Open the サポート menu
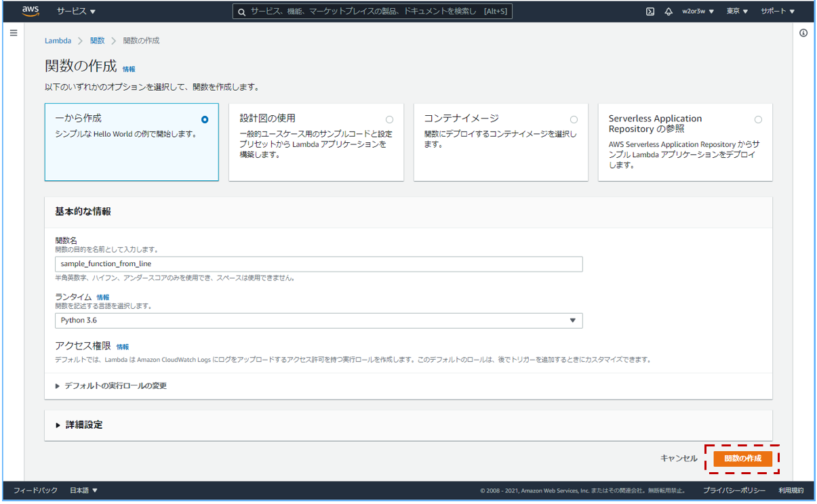The height and width of the screenshot is (504, 817). click(778, 11)
